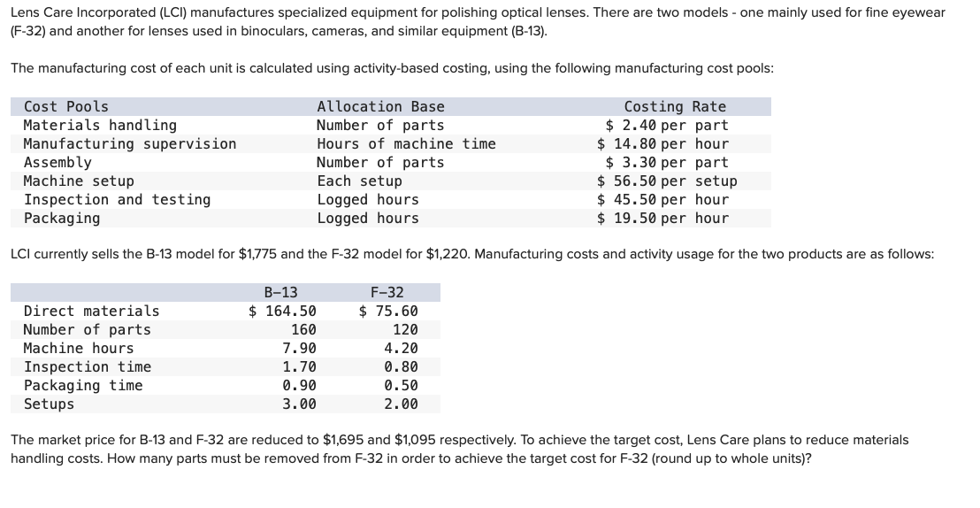This screenshot has width=980, height=508.
Task: Click the '0.80' inspection time value
Action: tap(402, 366)
